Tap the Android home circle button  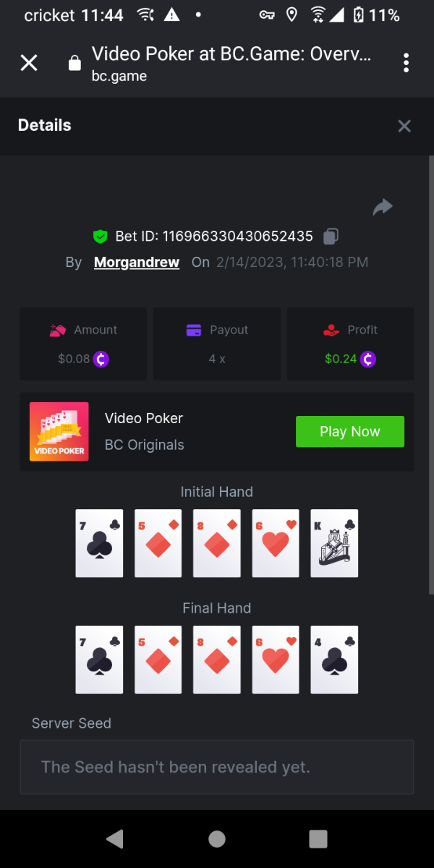pyautogui.click(x=217, y=838)
